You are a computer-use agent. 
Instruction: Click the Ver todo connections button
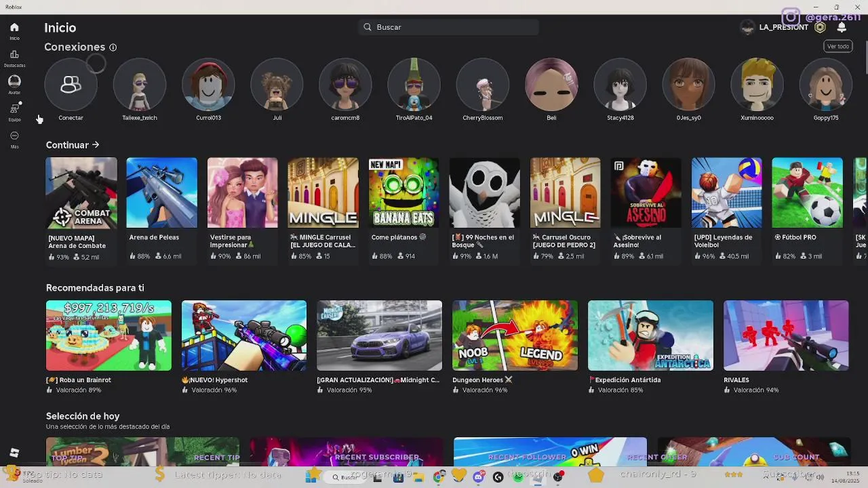838,46
